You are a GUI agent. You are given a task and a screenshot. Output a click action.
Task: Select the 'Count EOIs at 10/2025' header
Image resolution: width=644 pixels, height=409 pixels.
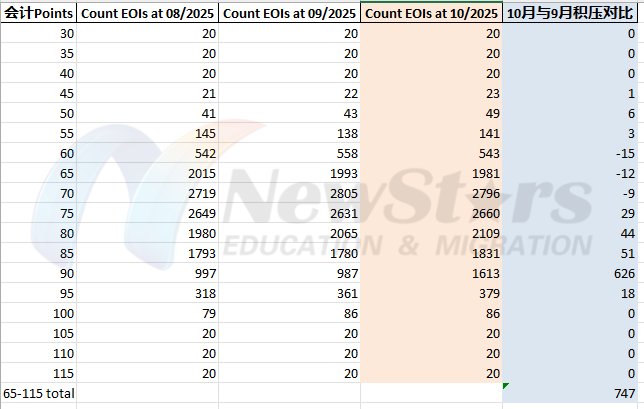(x=433, y=14)
